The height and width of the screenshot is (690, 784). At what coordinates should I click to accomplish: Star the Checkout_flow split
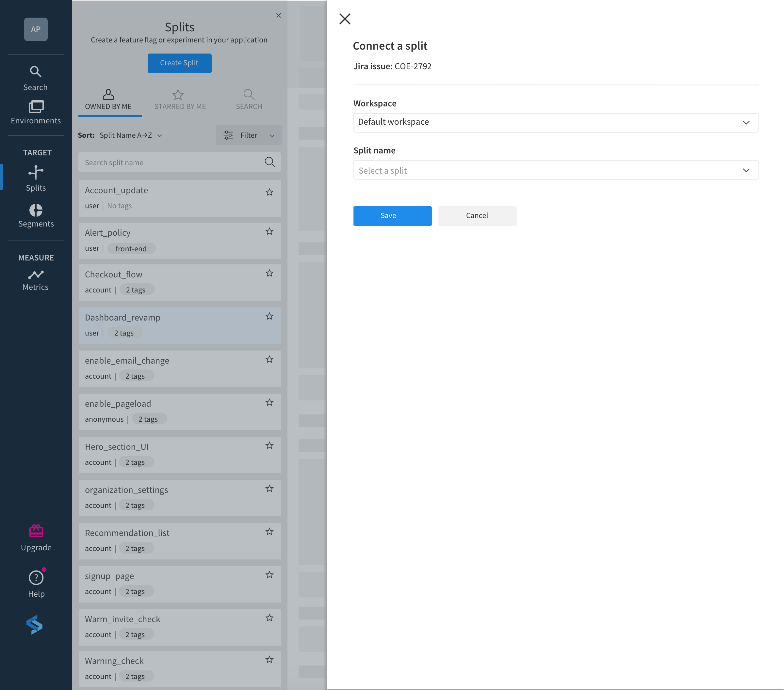click(x=269, y=273)
